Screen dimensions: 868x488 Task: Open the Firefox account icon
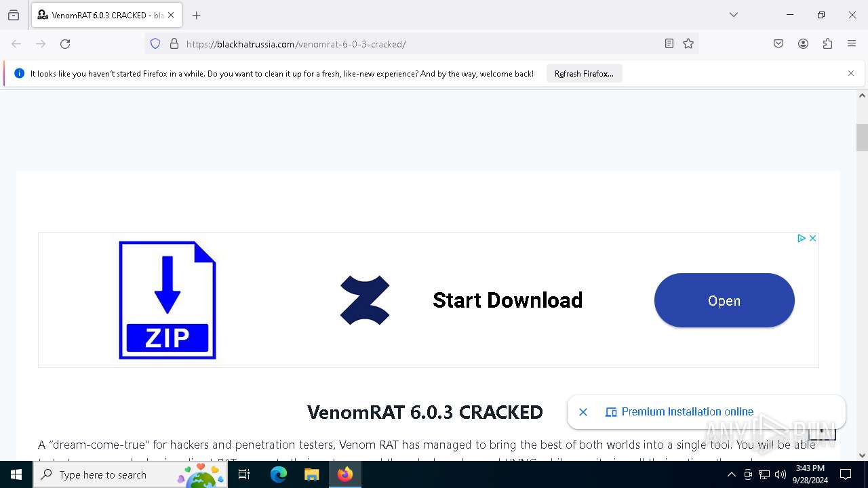[x=803, y=44]
